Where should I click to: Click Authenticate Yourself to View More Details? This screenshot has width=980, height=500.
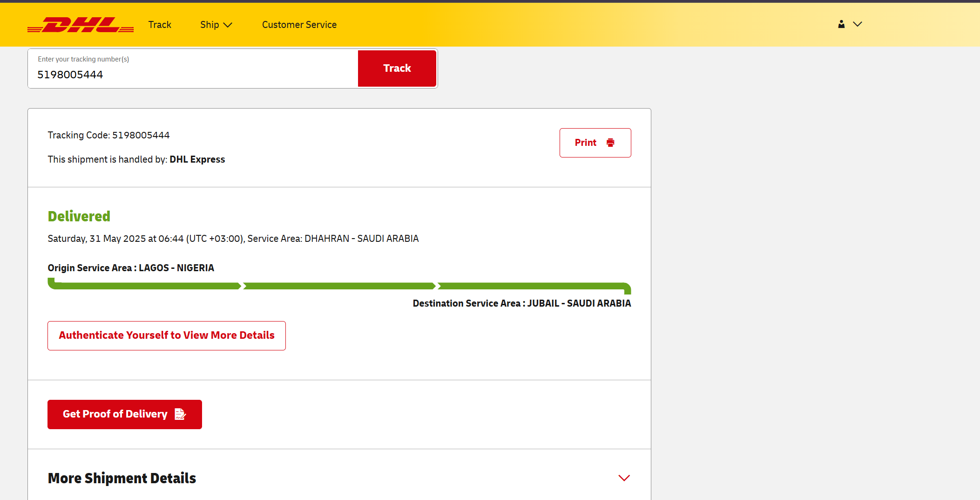coord(167,336)
